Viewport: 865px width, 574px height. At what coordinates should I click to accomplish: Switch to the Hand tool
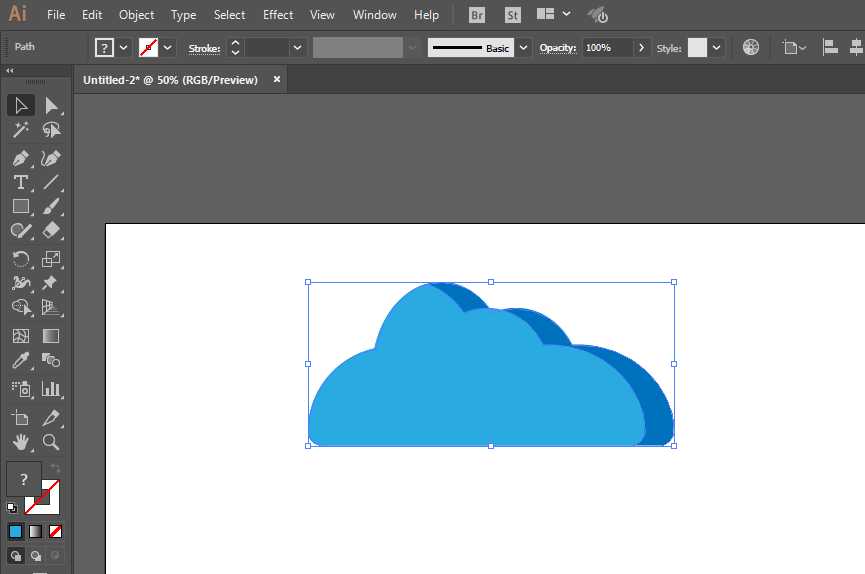pyautogui.click(x=20, y=441)
